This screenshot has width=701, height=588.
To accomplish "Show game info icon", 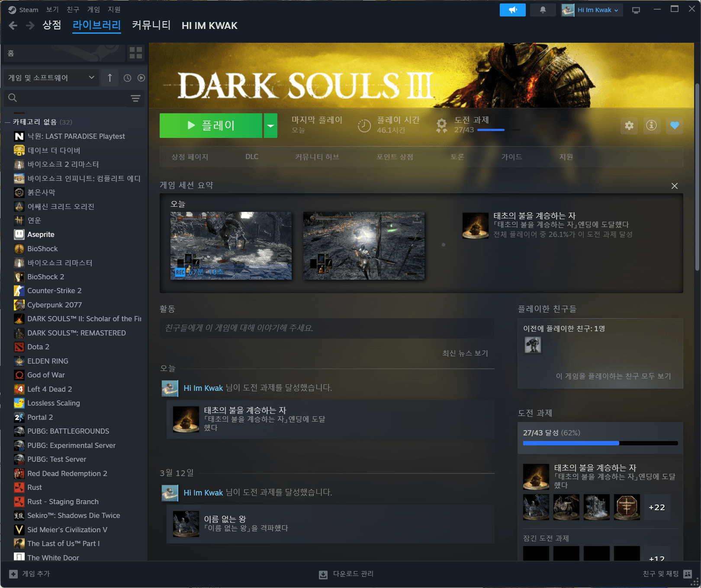I will coord(651,125).
